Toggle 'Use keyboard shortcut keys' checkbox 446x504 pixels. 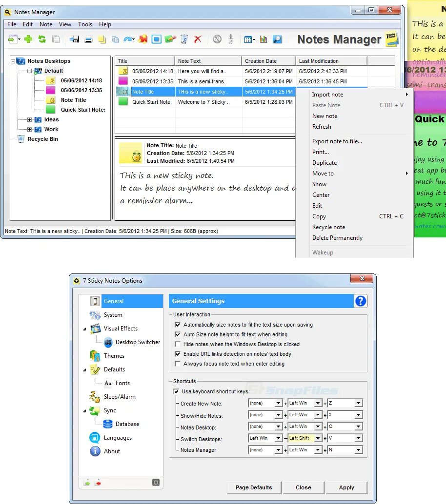point(176,391)
